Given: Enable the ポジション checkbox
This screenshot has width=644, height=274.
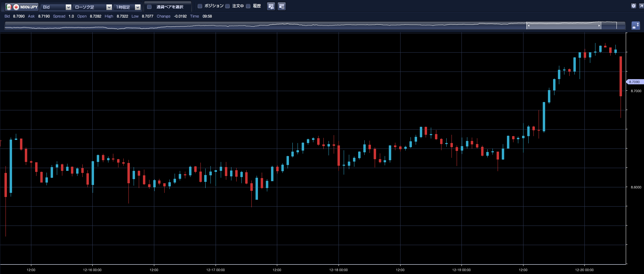Looking at the screenshot, I should click(x=200, y=6).
